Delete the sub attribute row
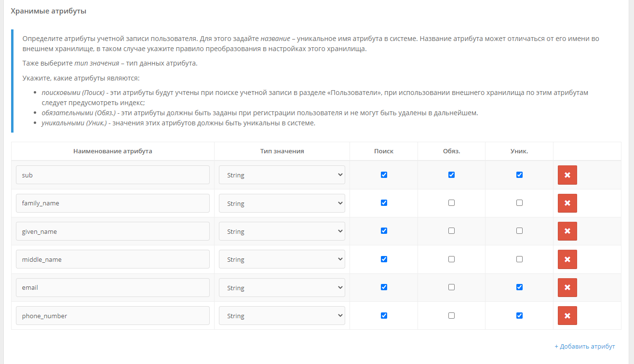The width and height of the screenshot is (634, 364). pos(567,175)
